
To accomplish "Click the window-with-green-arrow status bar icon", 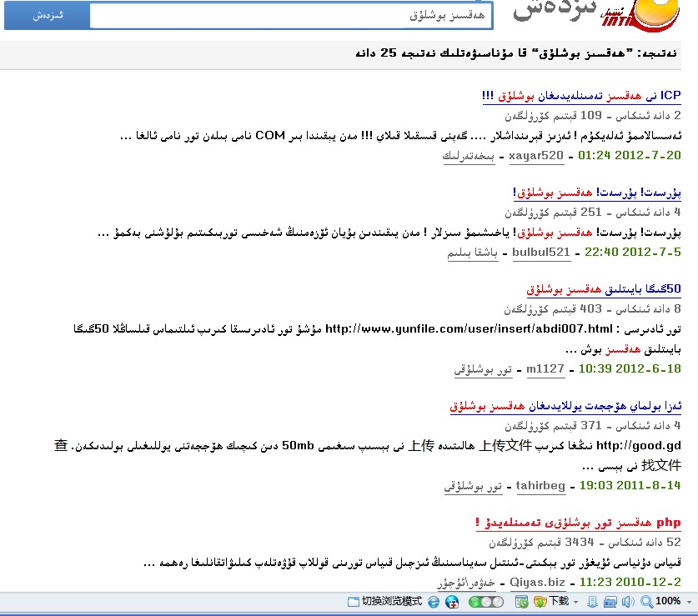I will click(522, 602).
